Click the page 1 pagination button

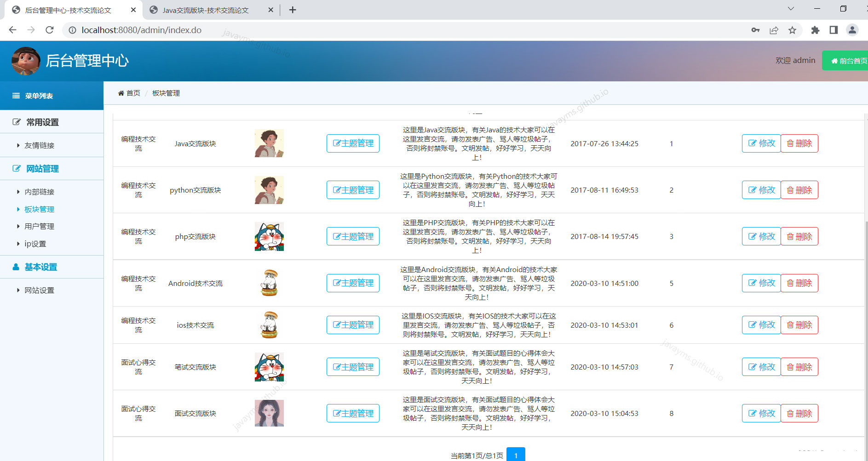[x=516, y=455]
